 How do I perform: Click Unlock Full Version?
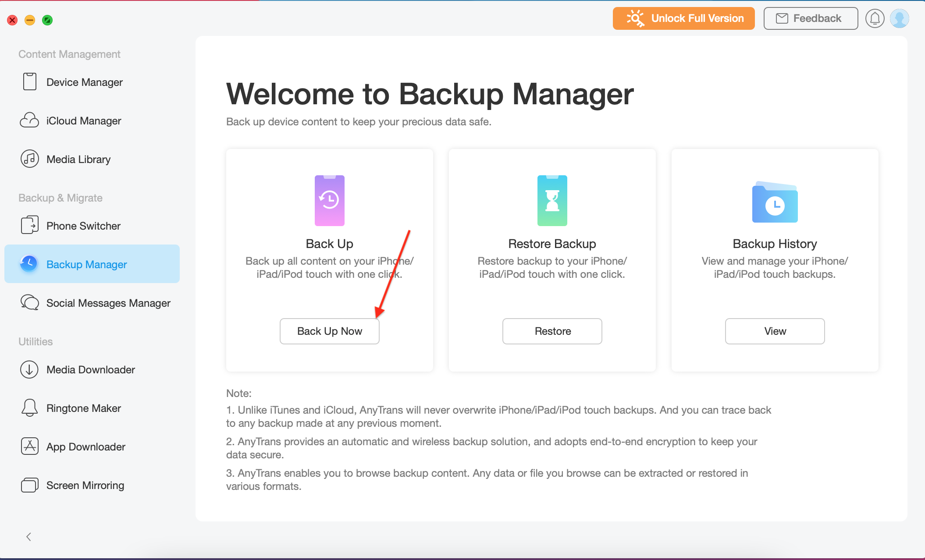click(683, 18)
